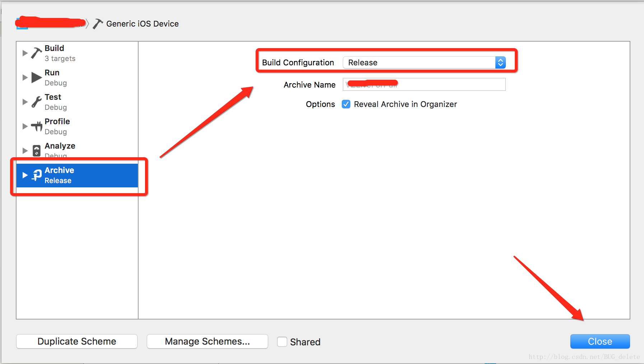Screen dimensions: 644x364
Task: Expand the Build action disclosure triangle
Action: [x=25, y=53]
